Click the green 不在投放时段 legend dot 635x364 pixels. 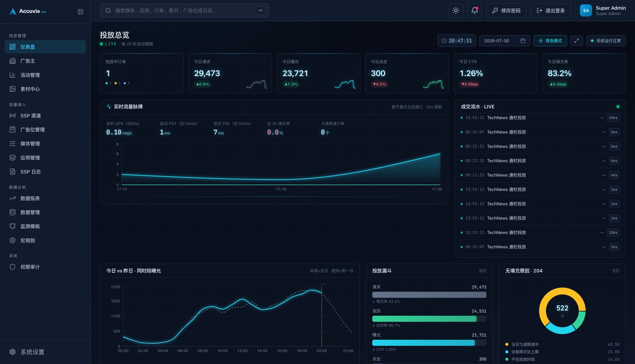coord(507,359)
